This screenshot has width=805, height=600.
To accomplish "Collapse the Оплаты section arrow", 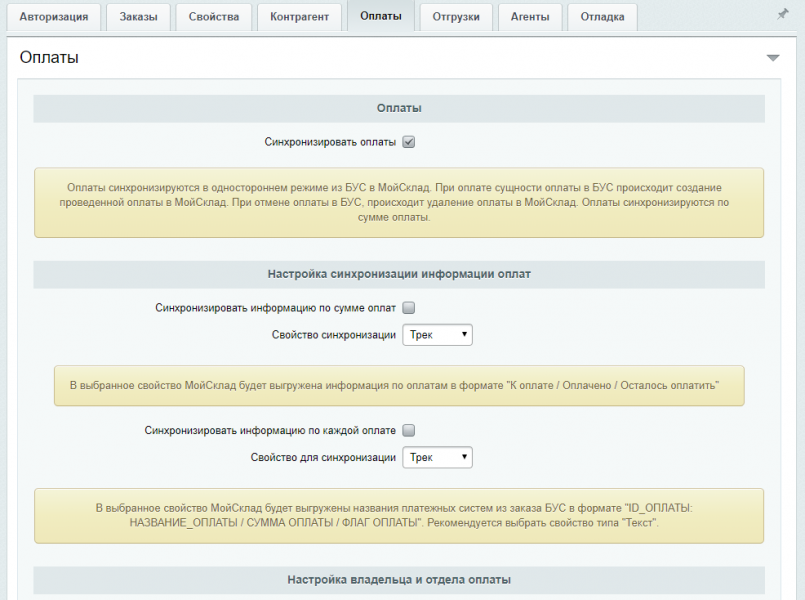I will click(773, 58).
